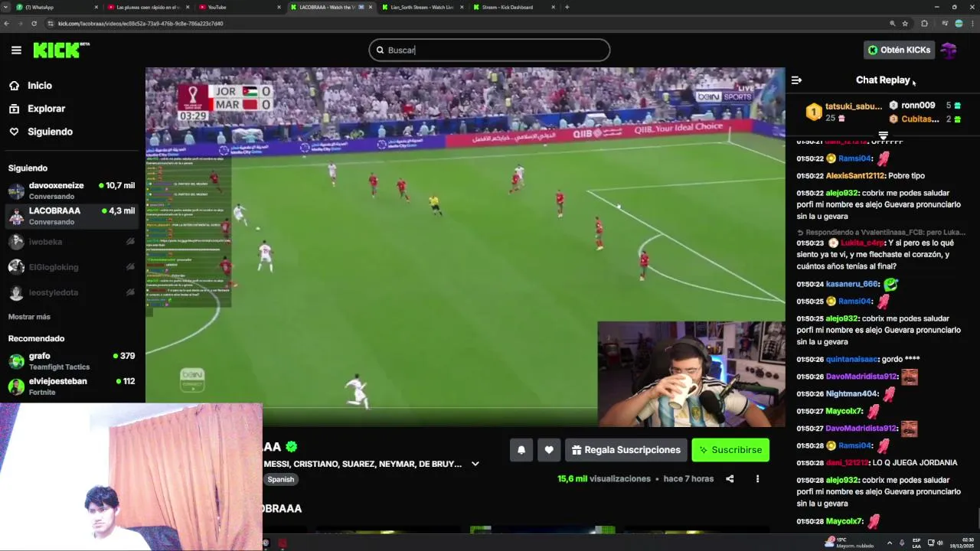
Task: Open offline channel iwobeka
Action: (71, 242)
